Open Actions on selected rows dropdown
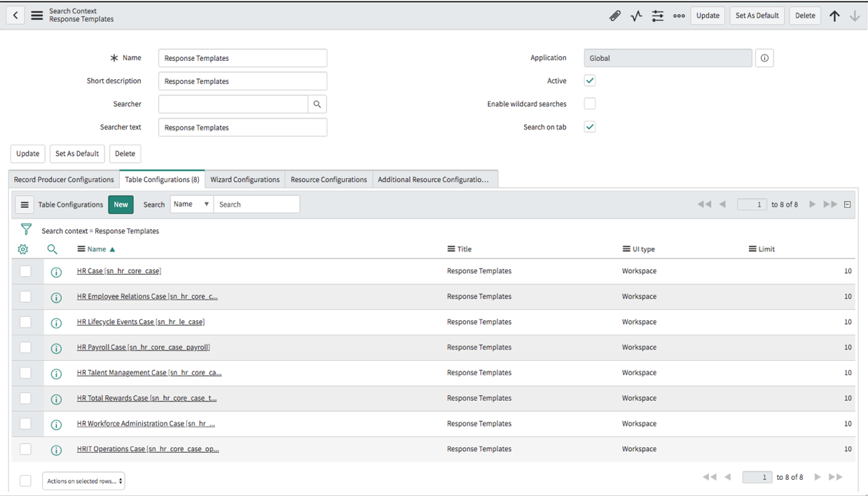This screenshot has height=496, width=868. (x=84, y=481)
